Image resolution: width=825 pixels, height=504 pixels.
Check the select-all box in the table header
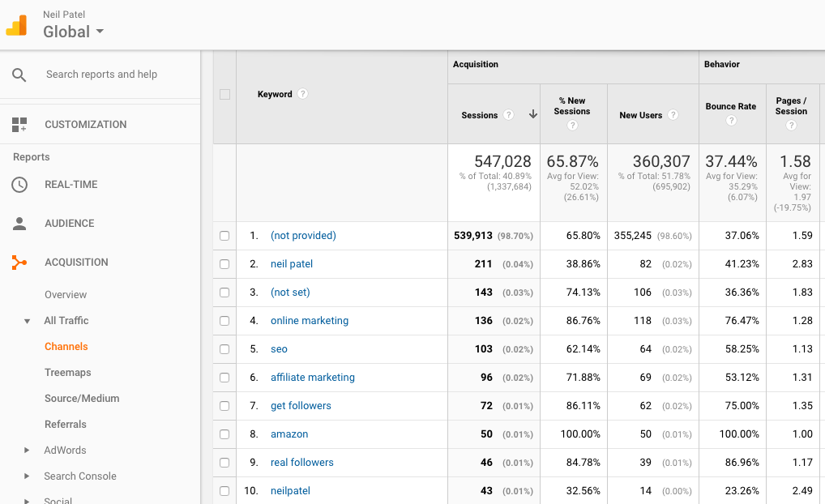tap(224, 94)
